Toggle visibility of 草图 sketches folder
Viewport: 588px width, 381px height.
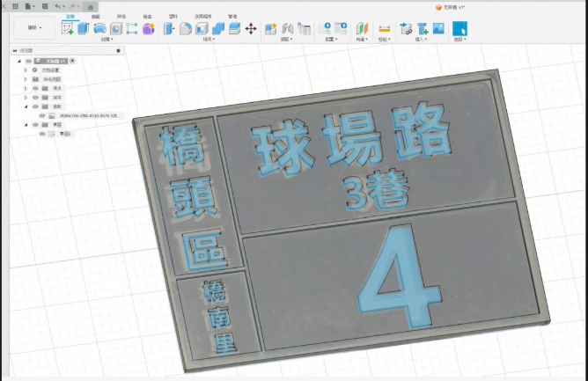point(35,125)
